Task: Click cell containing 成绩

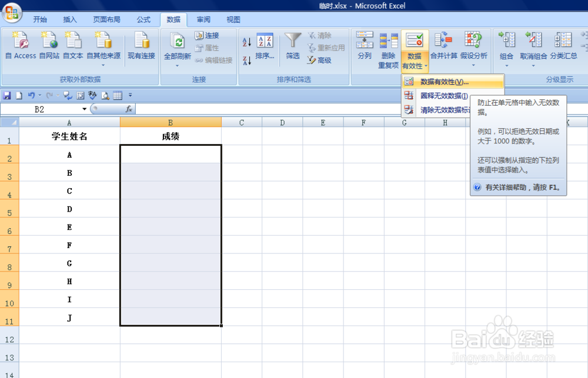Action: coord(171,136)
